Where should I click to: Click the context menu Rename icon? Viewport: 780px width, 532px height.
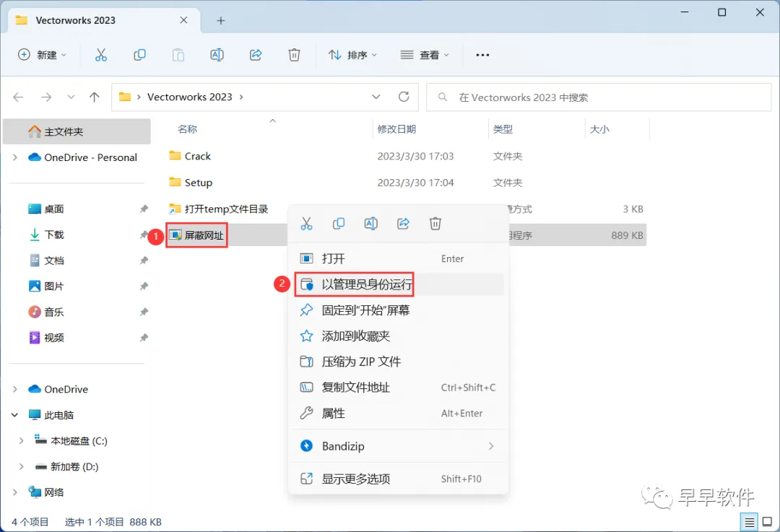371,224
